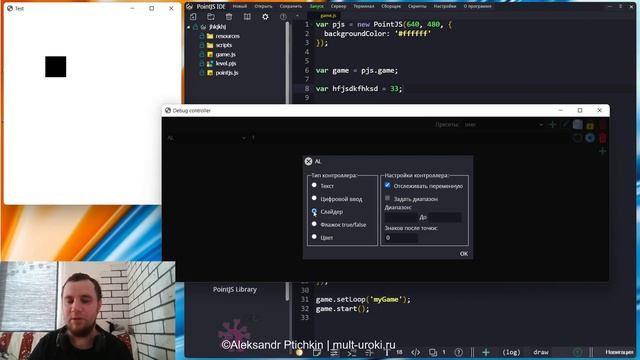Click the question mark help icon in status bar
The height and width of the screenshot is (360, 640).
click(459, 352)
